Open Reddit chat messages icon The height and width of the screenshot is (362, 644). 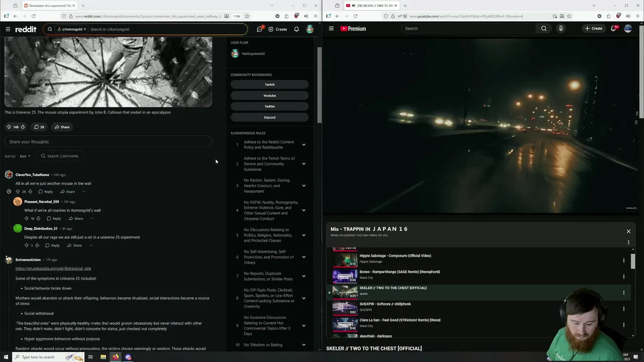coord(260,29)
